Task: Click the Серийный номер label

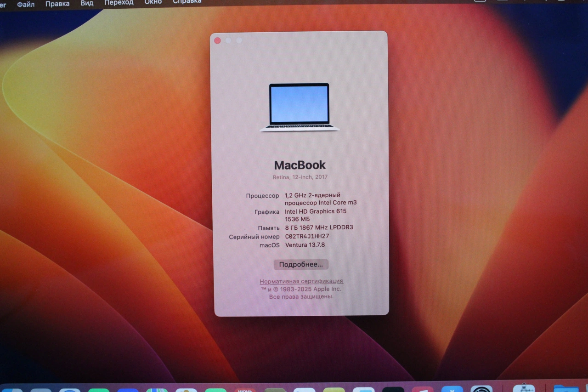Action: pos(254,237)
